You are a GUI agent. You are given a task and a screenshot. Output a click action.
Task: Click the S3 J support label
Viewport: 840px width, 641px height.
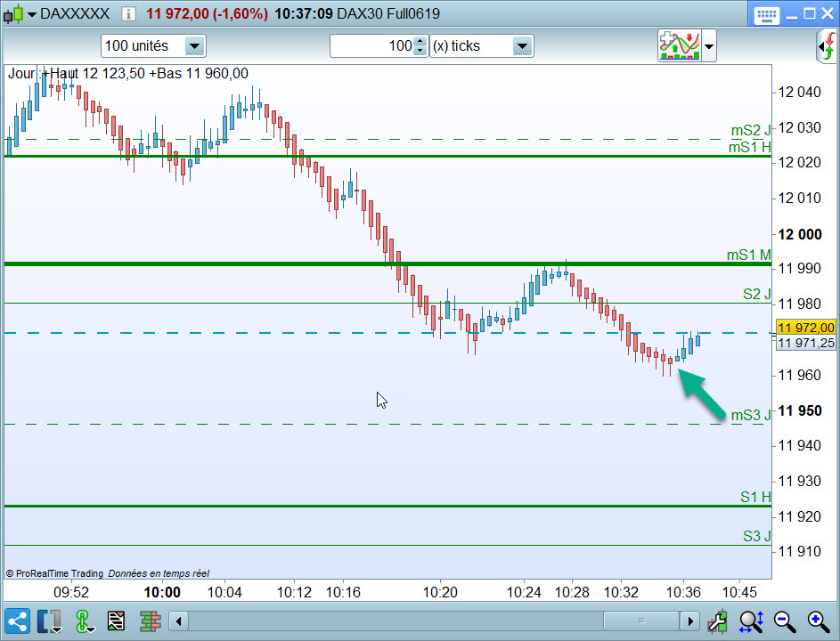pyautogui.click(x=756, y=536)
